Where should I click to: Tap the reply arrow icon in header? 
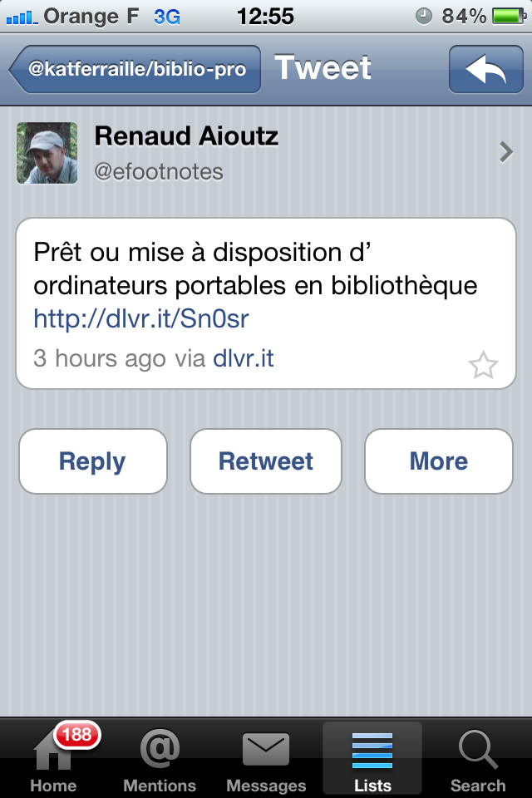[x=485, y=70]
